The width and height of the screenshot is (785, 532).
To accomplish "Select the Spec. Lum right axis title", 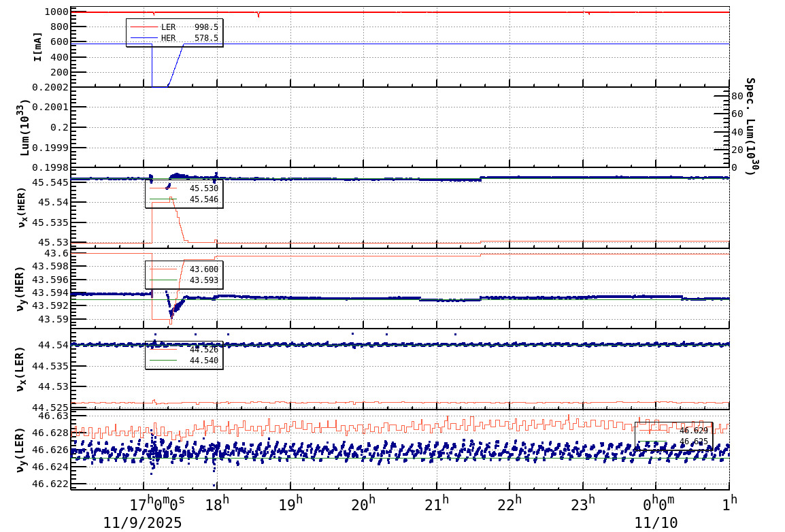I will click(750, 126).
